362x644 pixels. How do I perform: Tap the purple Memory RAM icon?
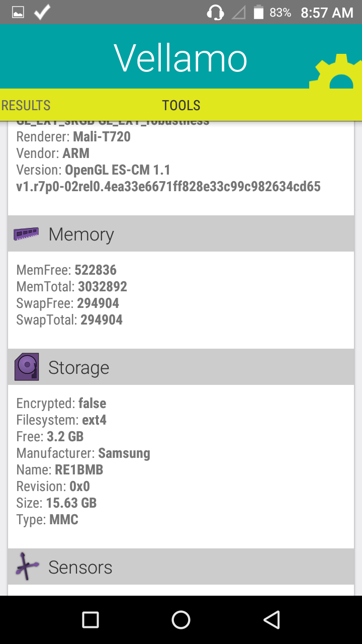[x=26, y=233]
